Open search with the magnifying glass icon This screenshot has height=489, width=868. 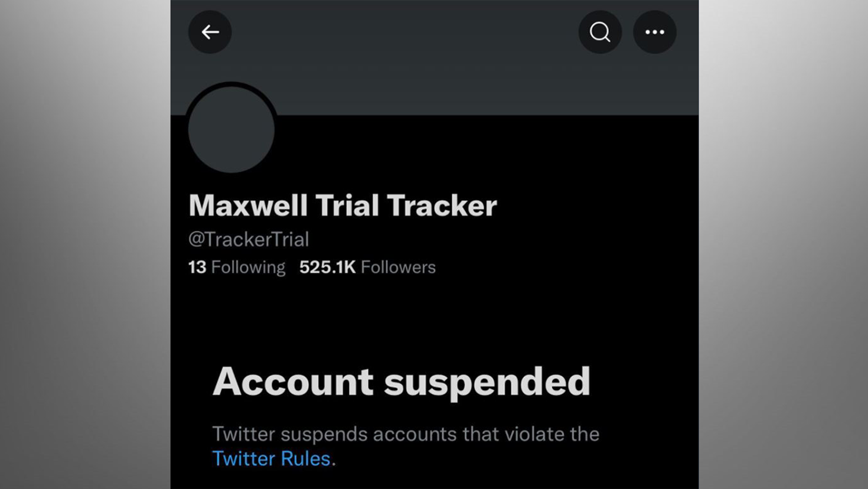coord(600,32)
